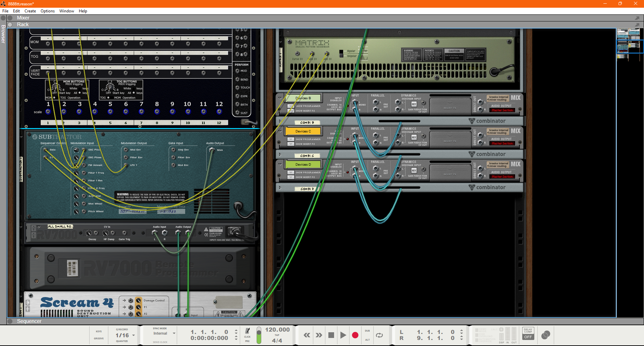Expand the COMBI D combinator
644x346 pixels.
280,188
